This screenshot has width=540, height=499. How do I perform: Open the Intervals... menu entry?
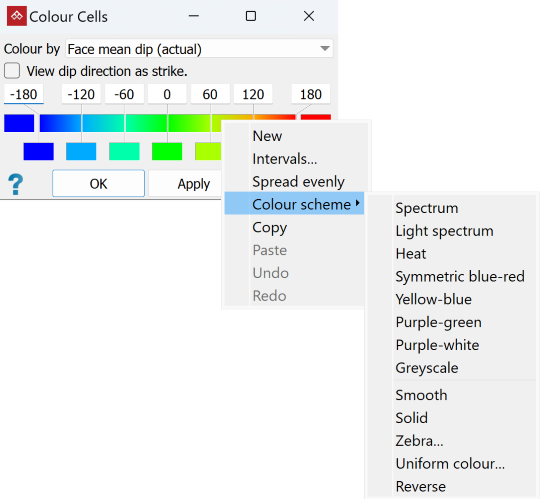pyautogui.click(x=284, y=159)
